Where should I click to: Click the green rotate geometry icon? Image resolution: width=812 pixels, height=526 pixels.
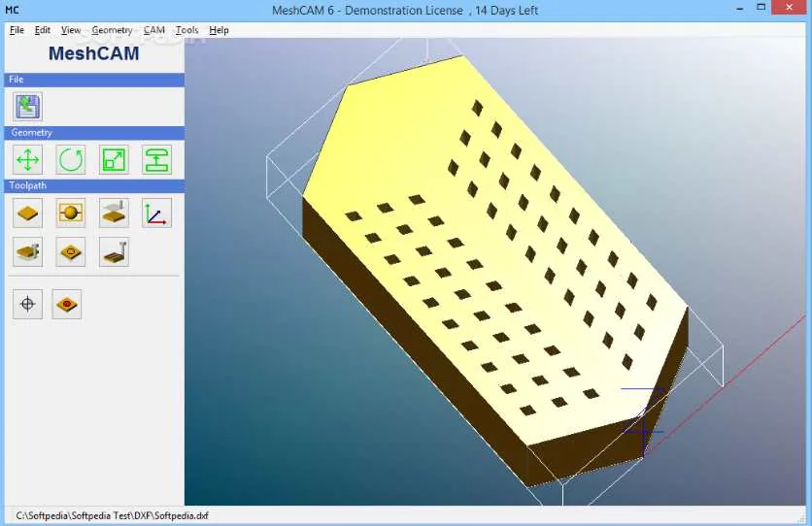coord(71,159)
